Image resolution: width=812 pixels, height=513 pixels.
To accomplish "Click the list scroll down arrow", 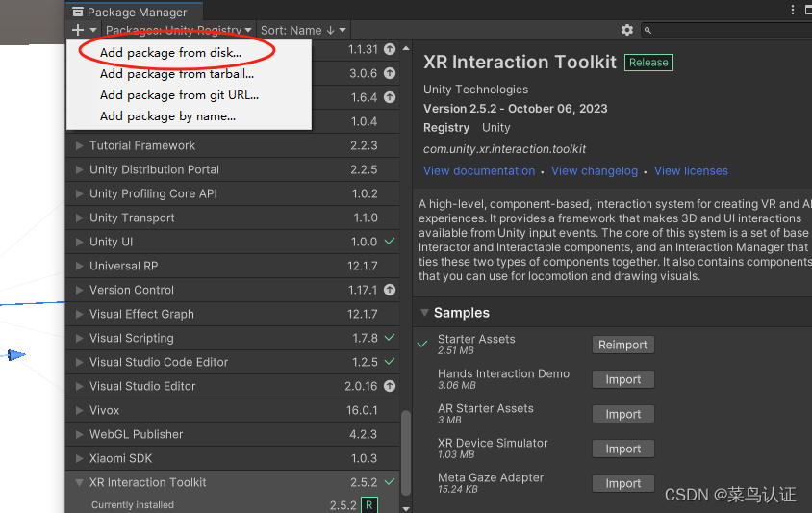I will tap(406, 509).
